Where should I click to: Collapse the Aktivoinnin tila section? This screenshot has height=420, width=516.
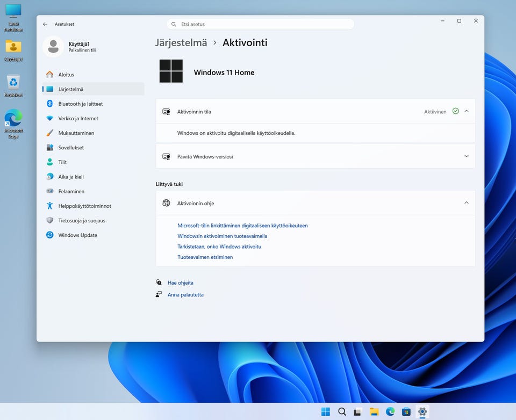467,111
